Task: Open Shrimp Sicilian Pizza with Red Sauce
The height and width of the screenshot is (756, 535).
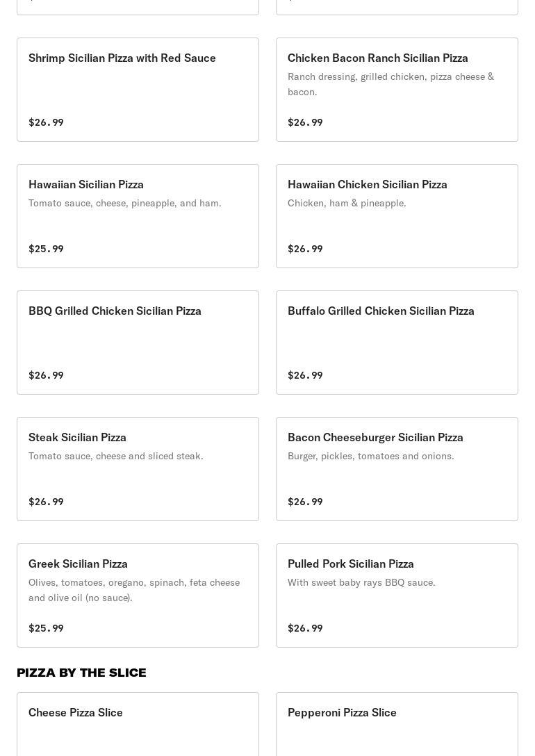Action: coord(138,90)
